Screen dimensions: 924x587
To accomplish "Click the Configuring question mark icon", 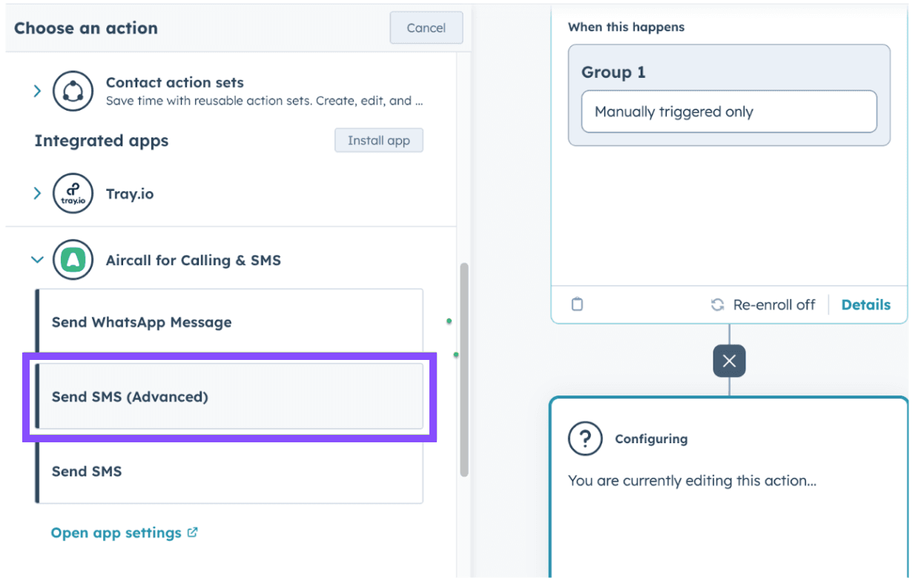I will click(585, 439).
